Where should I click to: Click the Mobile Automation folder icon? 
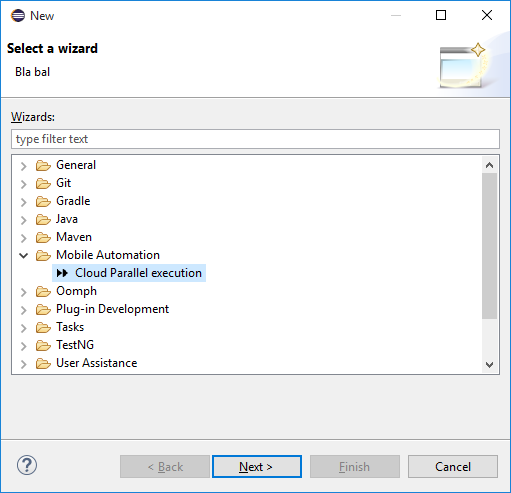43,255
